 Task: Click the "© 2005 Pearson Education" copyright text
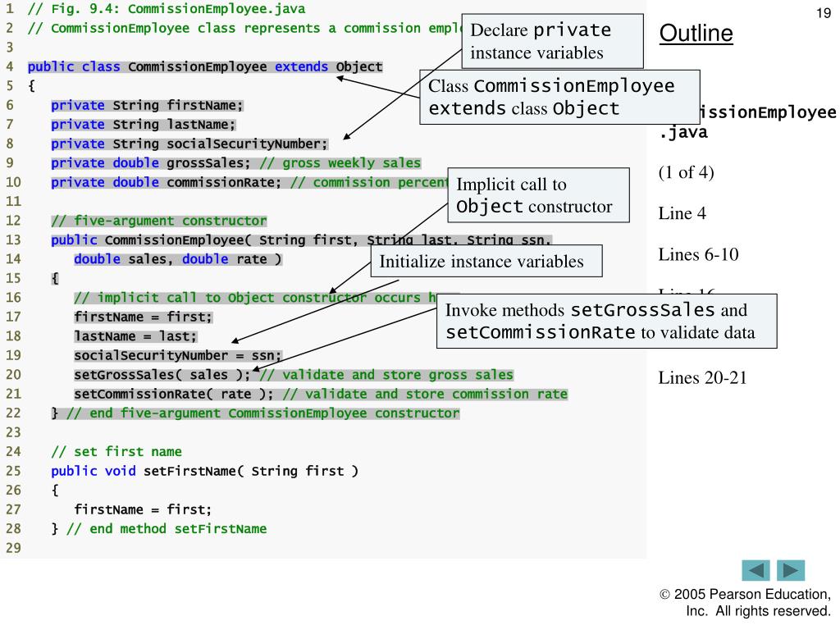(745, 603)
